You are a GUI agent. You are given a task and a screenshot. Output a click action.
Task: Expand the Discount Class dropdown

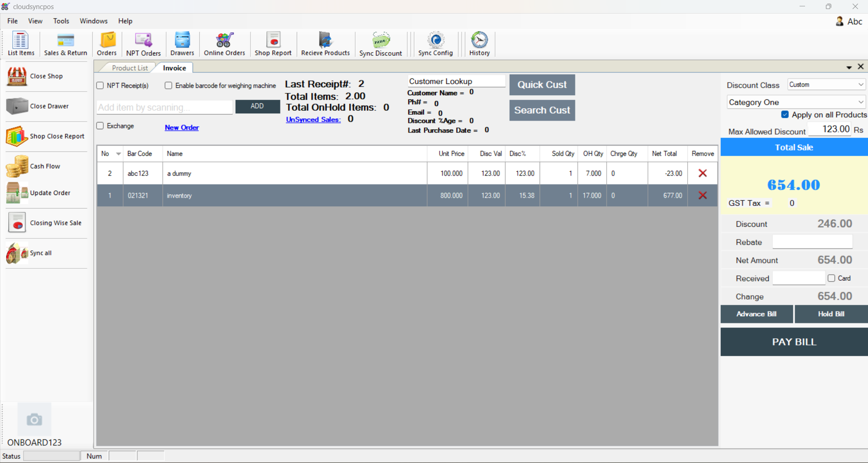coord(860,85)
